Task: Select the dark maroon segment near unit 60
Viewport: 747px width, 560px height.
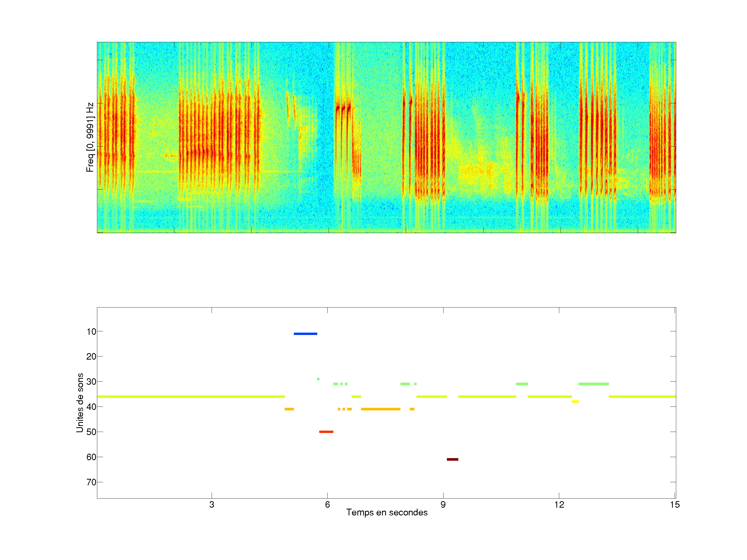Action: pyautogui.click(x=453, y=459)
